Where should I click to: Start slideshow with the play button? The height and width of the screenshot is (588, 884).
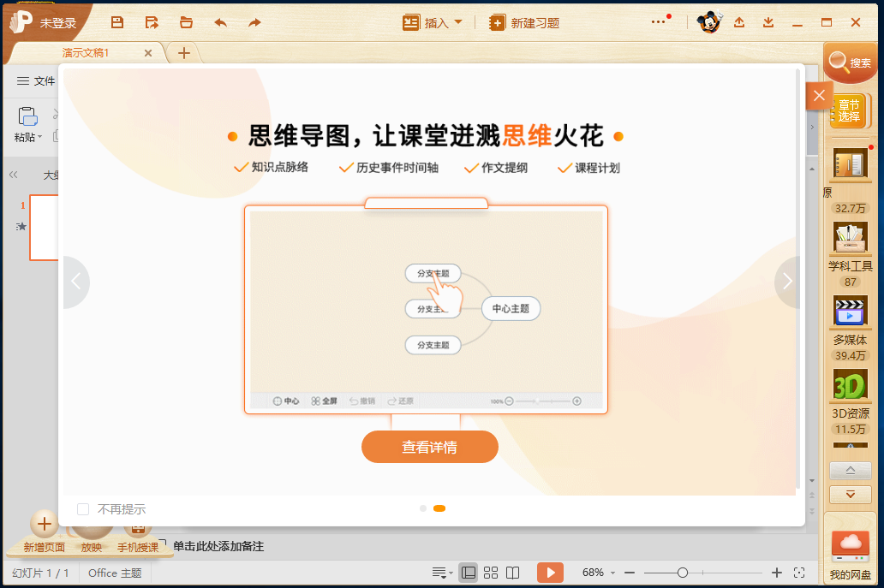(x=550, y=572)
